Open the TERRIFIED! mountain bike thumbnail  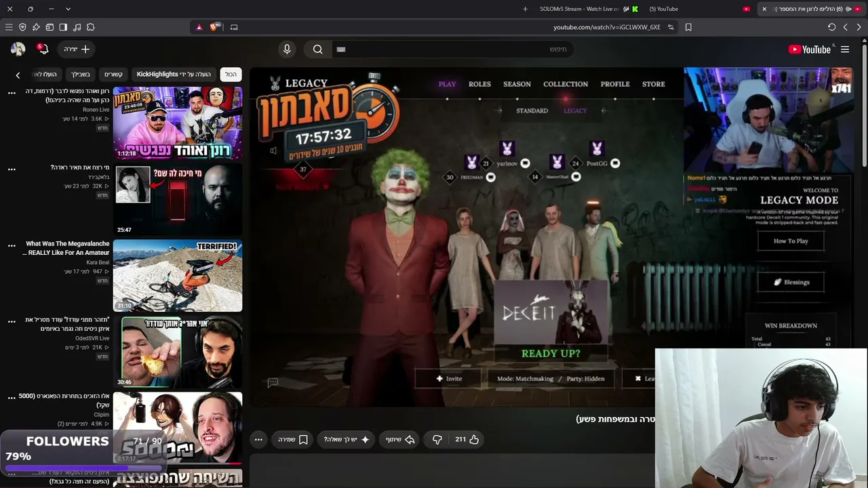point(178,275)
